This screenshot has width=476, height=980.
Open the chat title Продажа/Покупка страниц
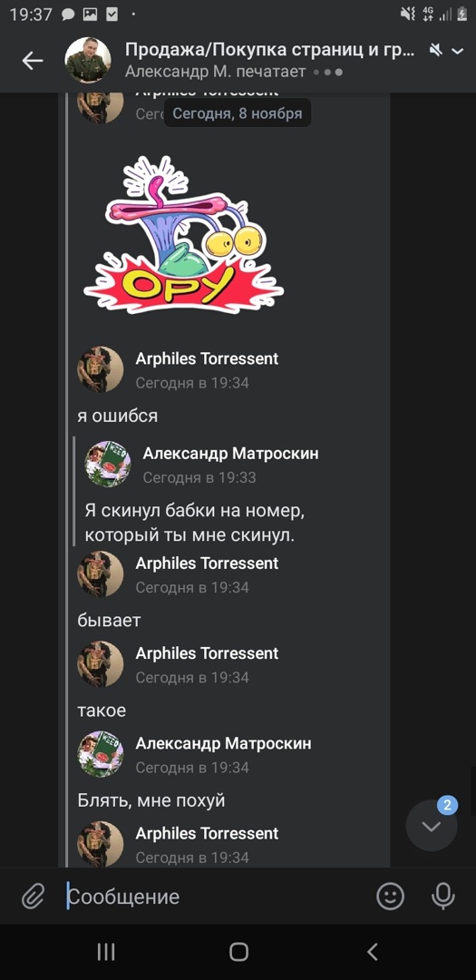tap(270, 51)
